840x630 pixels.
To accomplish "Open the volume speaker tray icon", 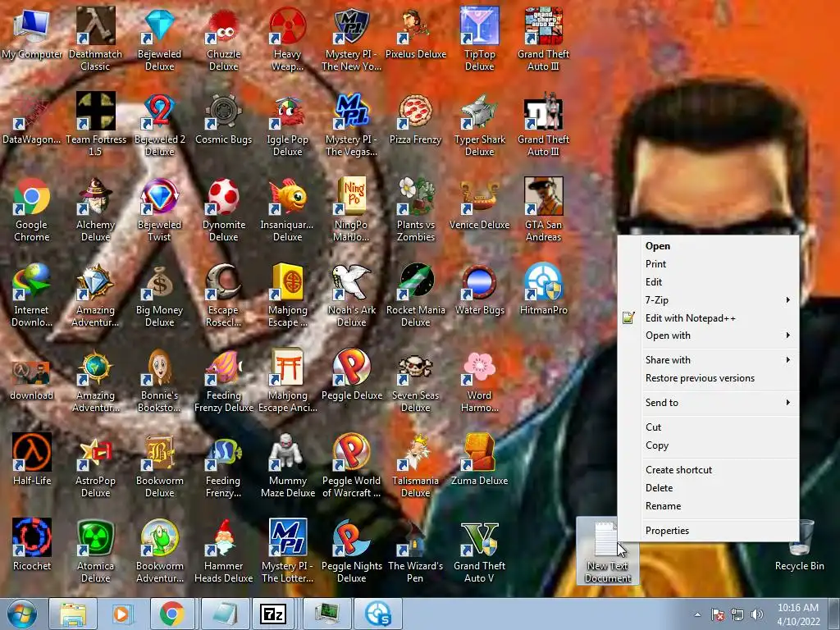I will click(756, 614).
